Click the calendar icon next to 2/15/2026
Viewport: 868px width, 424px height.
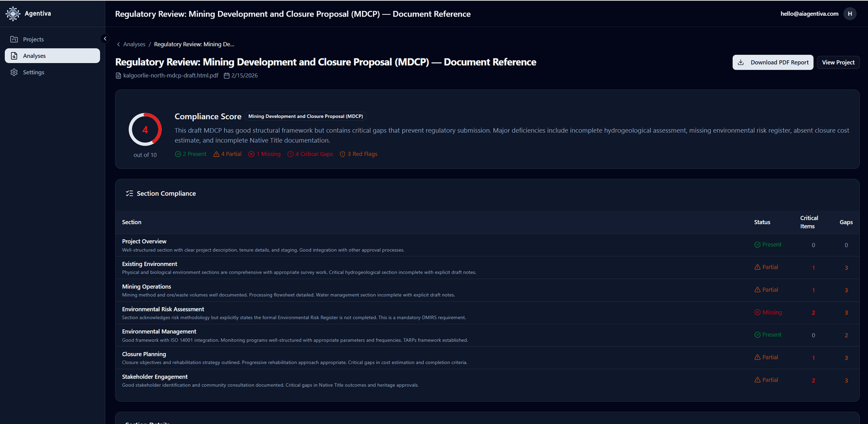[x=227, y=75]
